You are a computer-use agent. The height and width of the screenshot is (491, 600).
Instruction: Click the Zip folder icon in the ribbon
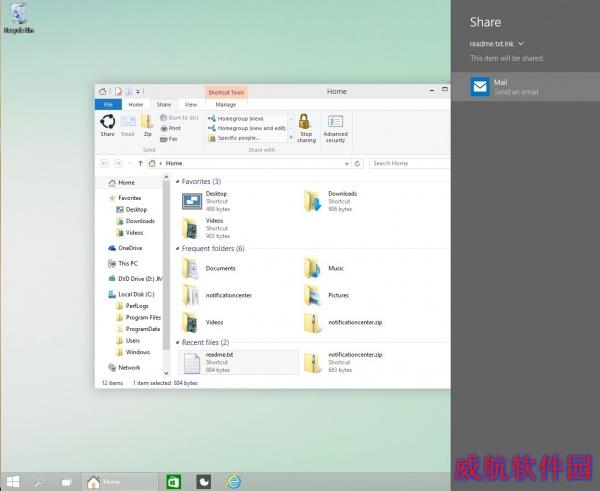(x=147, y=125)
